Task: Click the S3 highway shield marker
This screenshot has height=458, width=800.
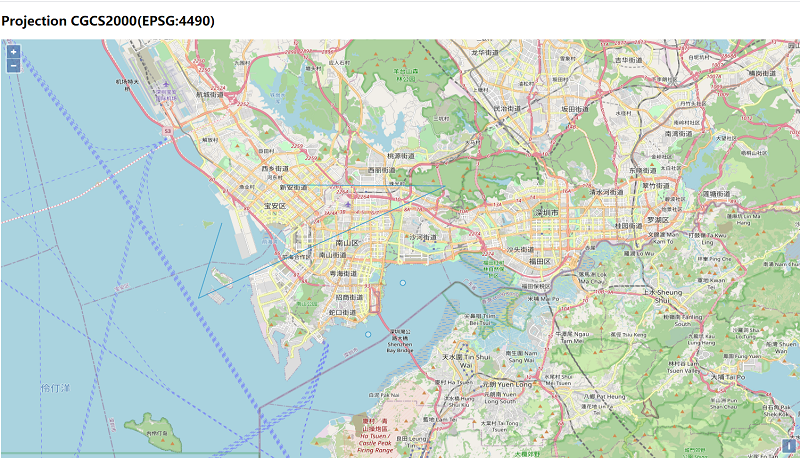Action: [169, 130]
